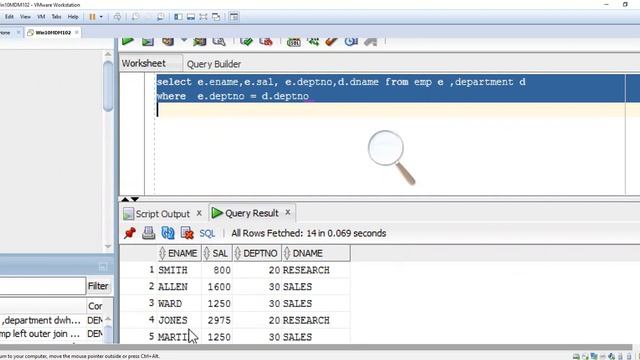Switch to the Query Builder tab
The width and height of the screenshot is (640, 360).
(x=214, y=64)
